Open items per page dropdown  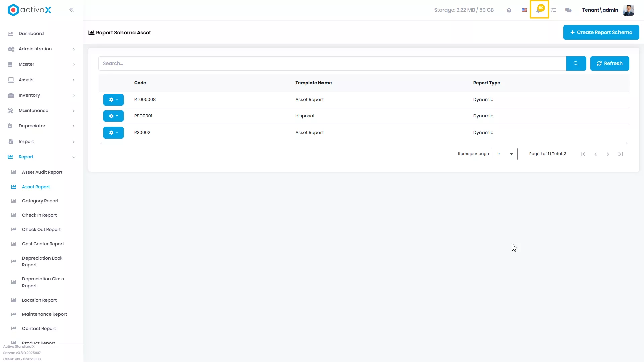click(x=504, y=154)
